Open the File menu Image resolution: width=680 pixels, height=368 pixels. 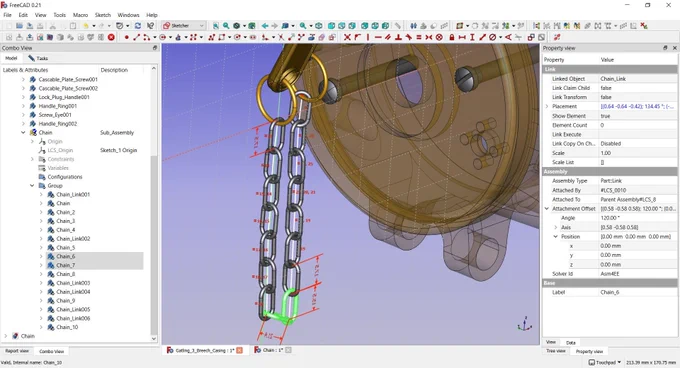(7, 15)
